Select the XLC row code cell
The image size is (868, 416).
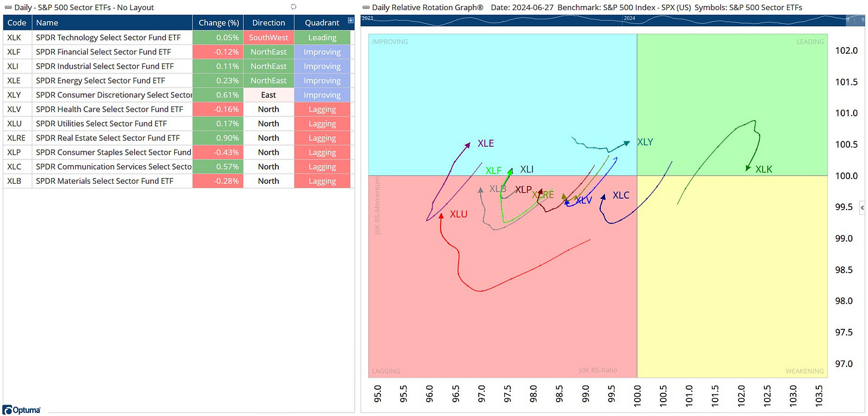(x=17, y=167)
